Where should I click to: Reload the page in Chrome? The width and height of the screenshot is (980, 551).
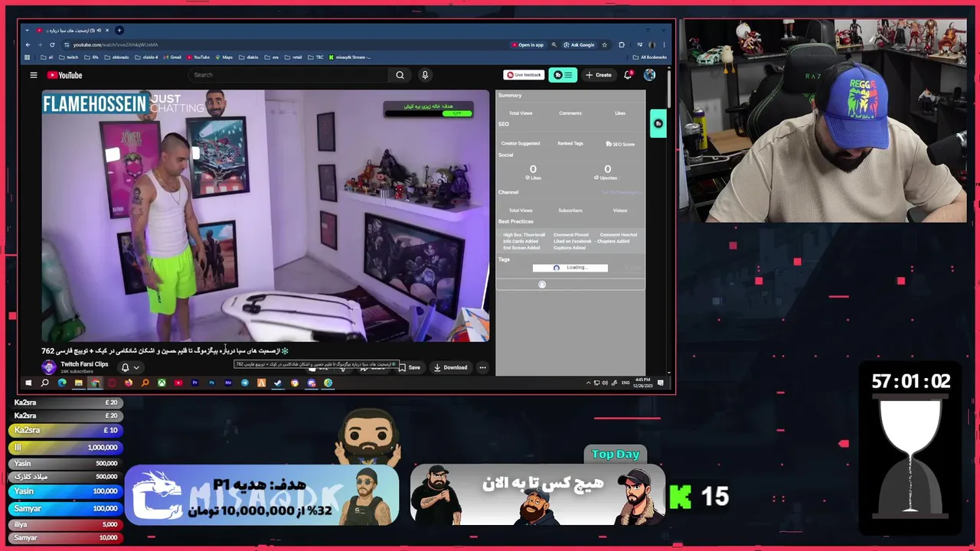point(52,44)
